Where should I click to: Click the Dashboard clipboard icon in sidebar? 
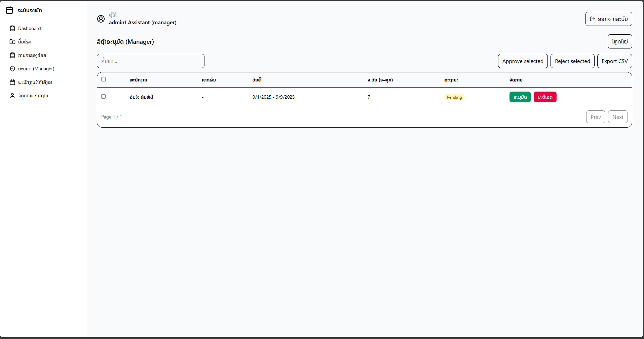(12, 28)
